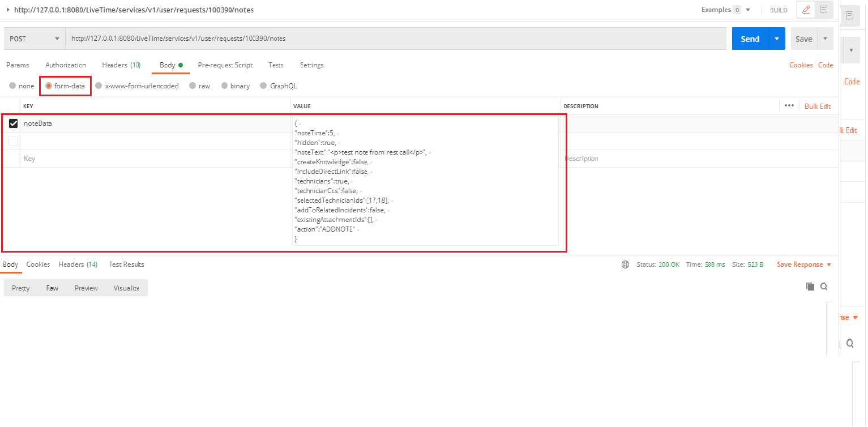Open three-dots menu beside Bulk Edit
Viewport: 868px width, 427px height.
click(789, 106)
